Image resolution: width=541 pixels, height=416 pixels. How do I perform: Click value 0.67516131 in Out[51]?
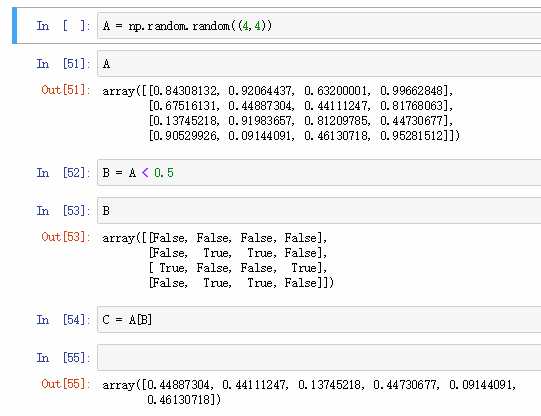point(185,106)
